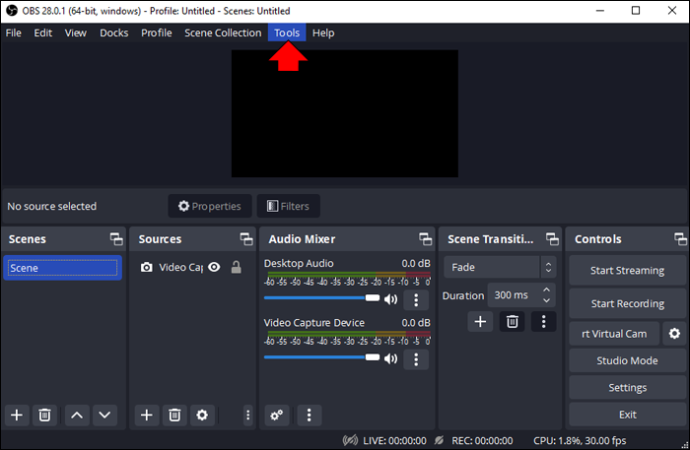Pop out the Audio Mixer dock icon
The width and height of the screenshot is (690, 450).
pos(426,239)
